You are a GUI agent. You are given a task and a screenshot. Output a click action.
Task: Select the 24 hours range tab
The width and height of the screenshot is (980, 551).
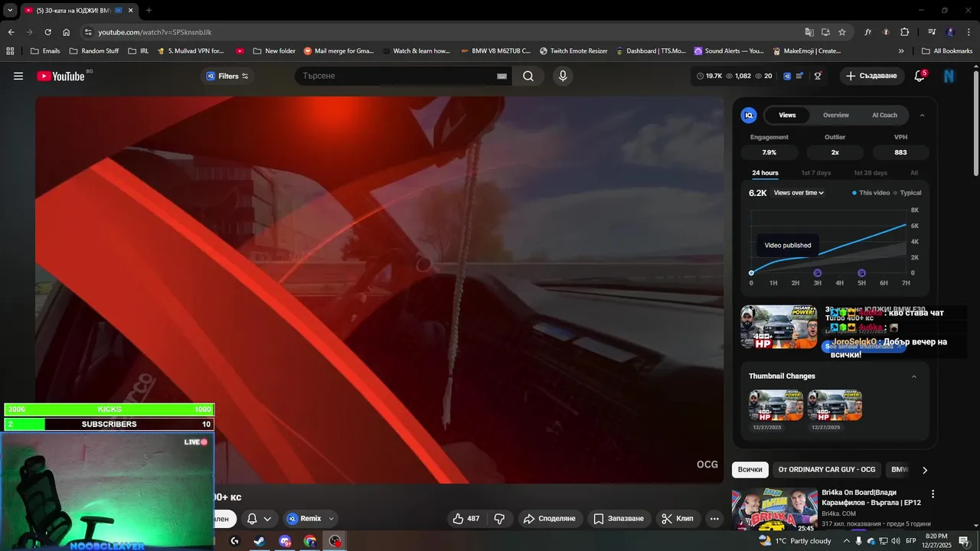coord(765,173)
